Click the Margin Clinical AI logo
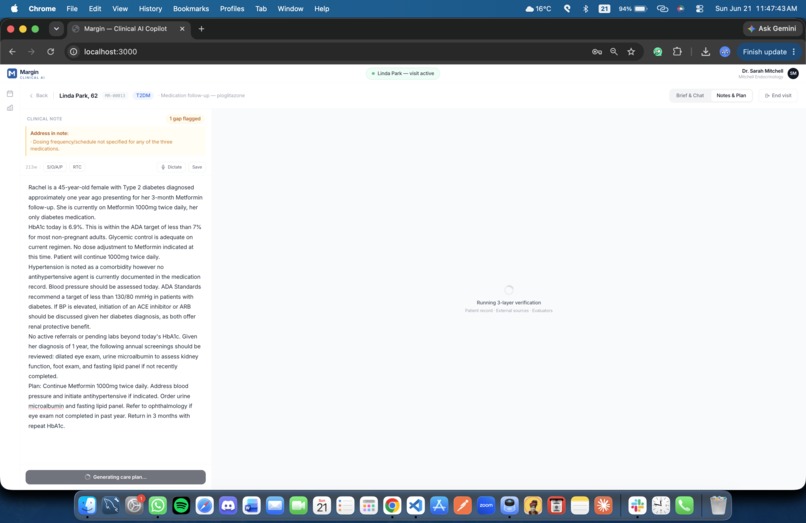Viewport: 806px width, 523px height. (26, 74)
